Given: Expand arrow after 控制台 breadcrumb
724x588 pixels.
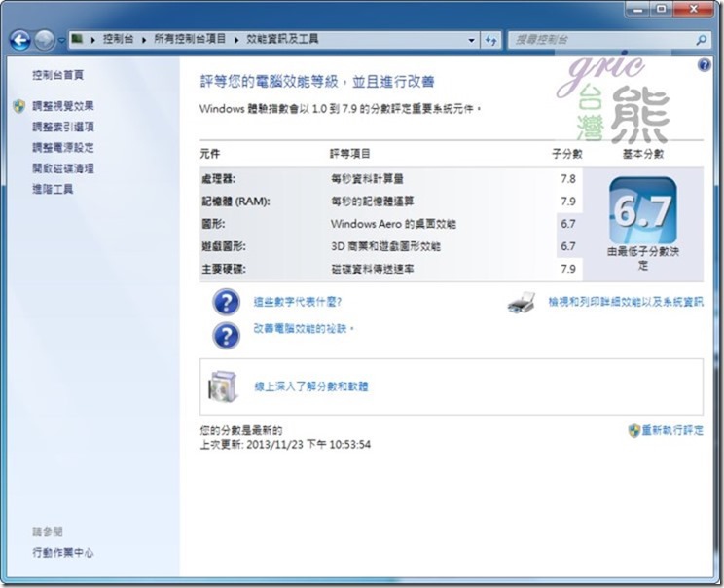Looking at the screenshot, I should coord(144,40).
